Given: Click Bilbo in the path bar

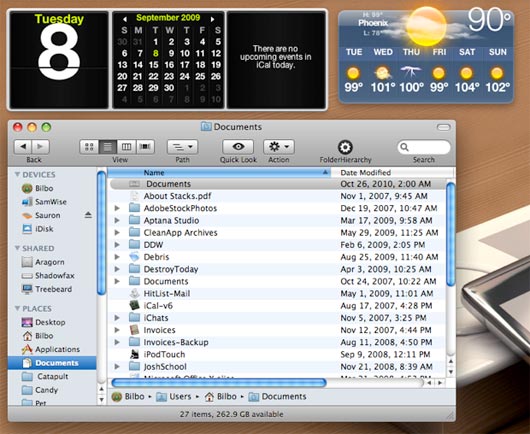Looking at the screenshot, I should [x=128, y=396].
